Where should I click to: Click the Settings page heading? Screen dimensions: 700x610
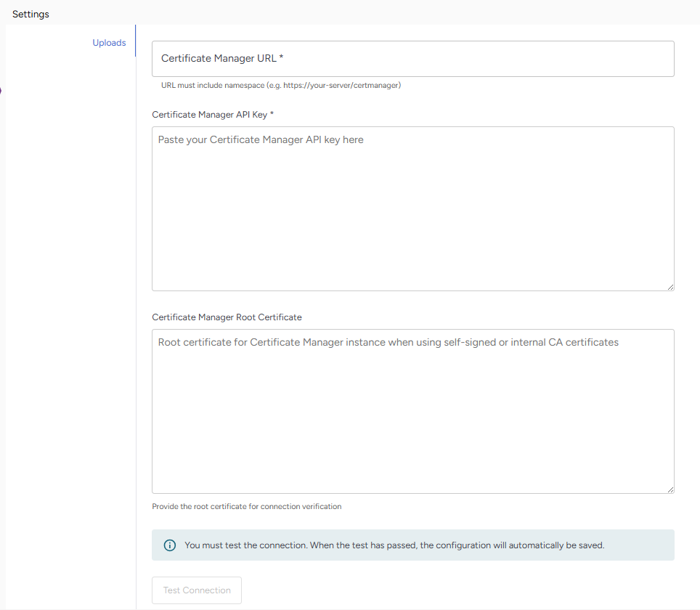point(30,14)
